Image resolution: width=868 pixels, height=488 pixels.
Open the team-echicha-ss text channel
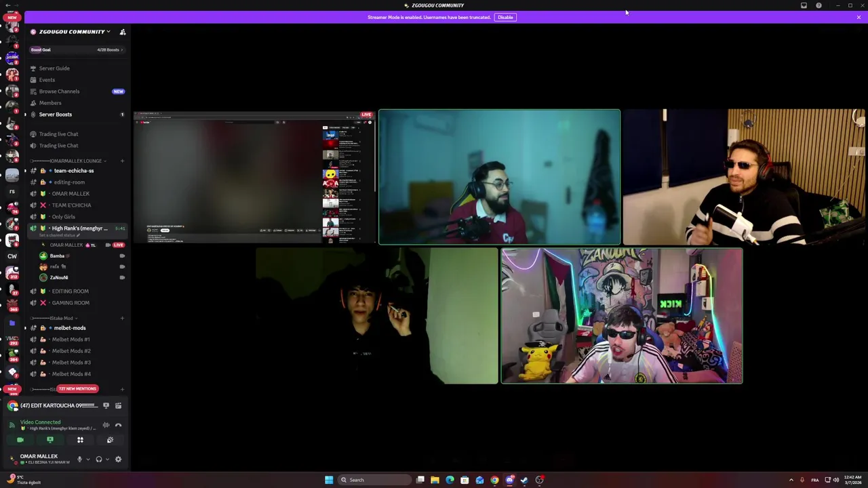coord(73,171)
